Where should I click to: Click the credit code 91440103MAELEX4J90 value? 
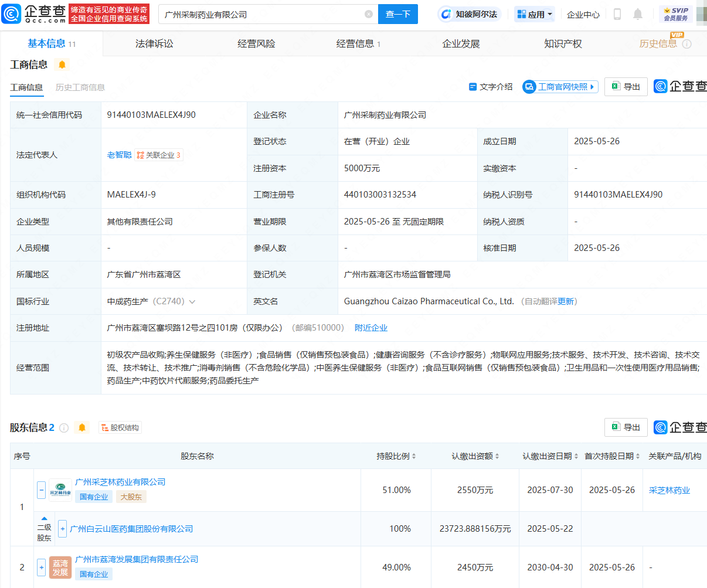pos(151,115)
